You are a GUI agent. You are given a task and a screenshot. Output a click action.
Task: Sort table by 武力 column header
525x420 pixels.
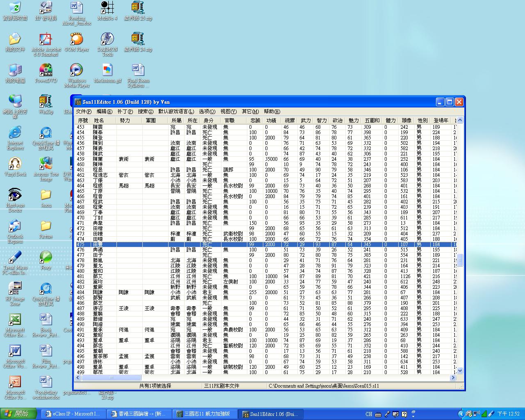coord(306,121)
